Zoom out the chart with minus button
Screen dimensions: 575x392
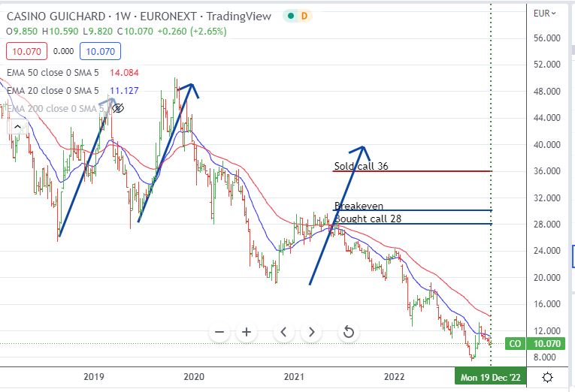tap(219, 332)
